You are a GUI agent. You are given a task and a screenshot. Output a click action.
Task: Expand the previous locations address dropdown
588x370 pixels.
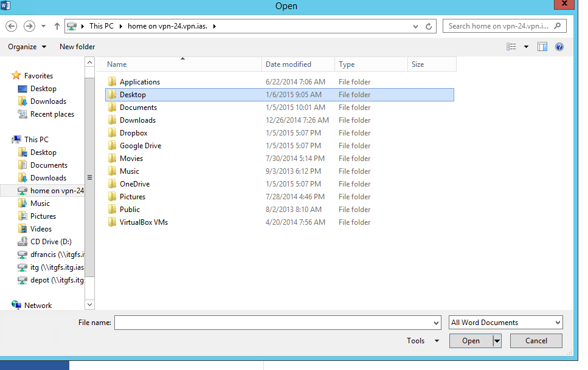(415, 26)
